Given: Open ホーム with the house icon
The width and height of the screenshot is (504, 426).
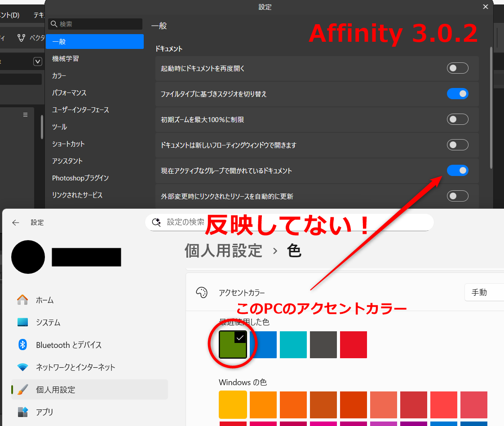Looking at the screenshot, I should tap(22, 300).
